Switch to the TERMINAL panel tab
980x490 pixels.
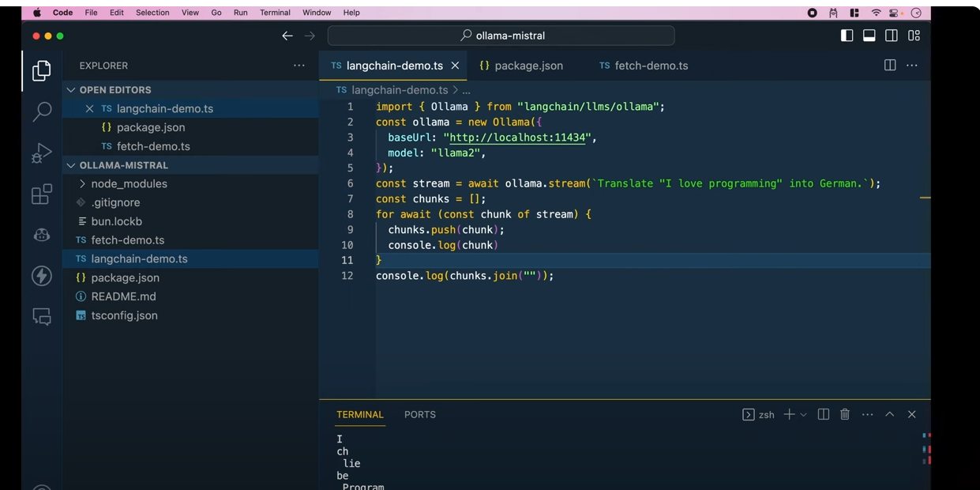(360, 414)
